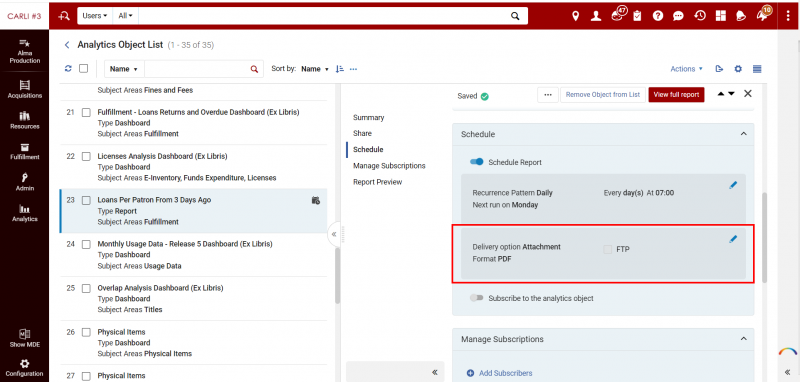This screenshot has width=800, height=382.
Task: Open the chat bubble icon in the top bar
Action: click(678, 16)
